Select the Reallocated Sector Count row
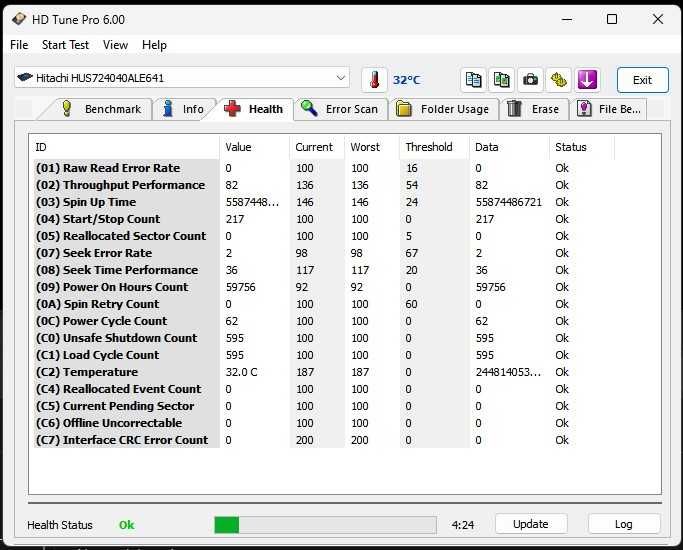This screenshot has width=683, height=550. [x=324, y=236]
